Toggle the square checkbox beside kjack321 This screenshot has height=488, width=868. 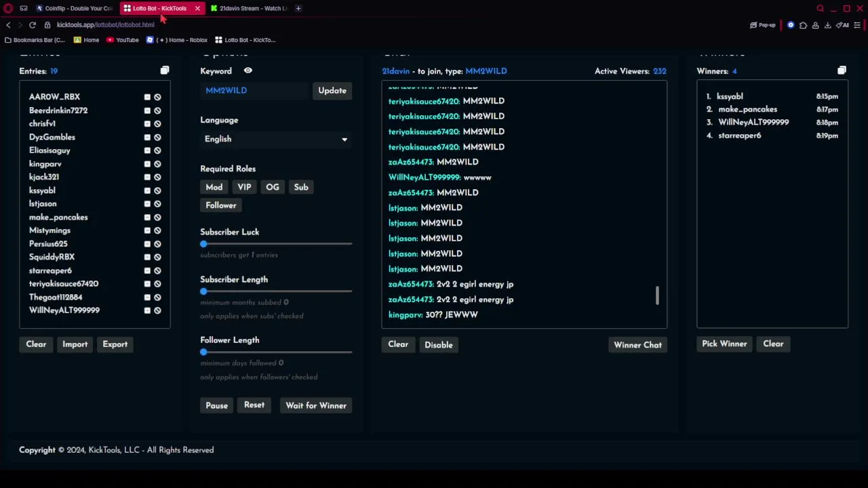(x=147, y=177)
